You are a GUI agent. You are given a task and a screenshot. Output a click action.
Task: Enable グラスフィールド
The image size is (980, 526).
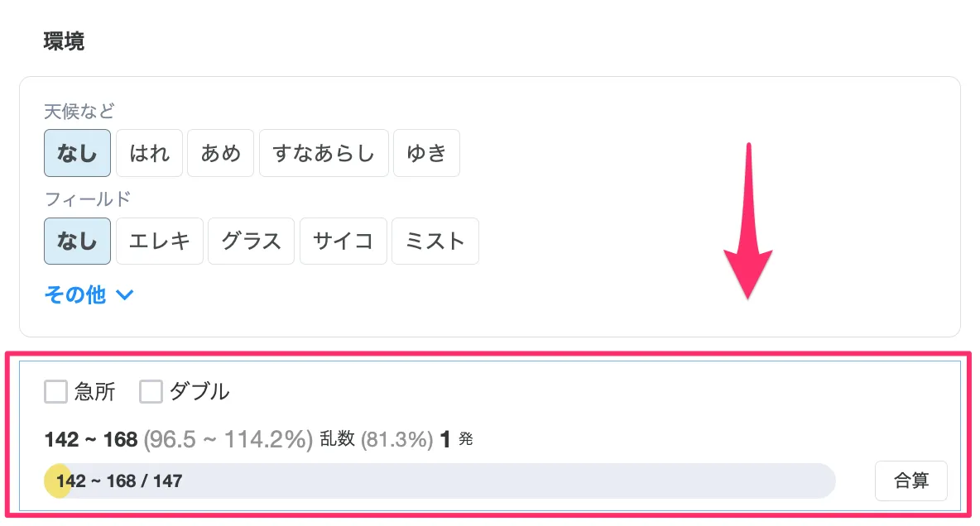[x=251, y=241]
